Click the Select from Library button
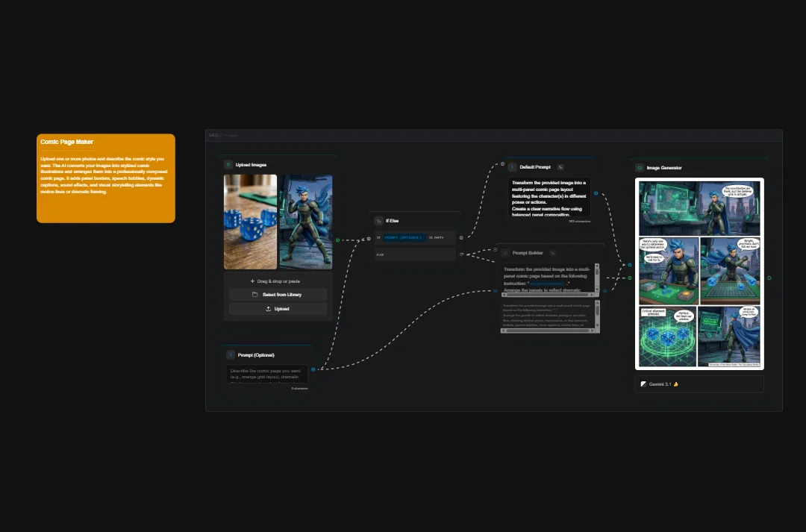The width and height of the screenshot is (806, 532). click(277, 294)
